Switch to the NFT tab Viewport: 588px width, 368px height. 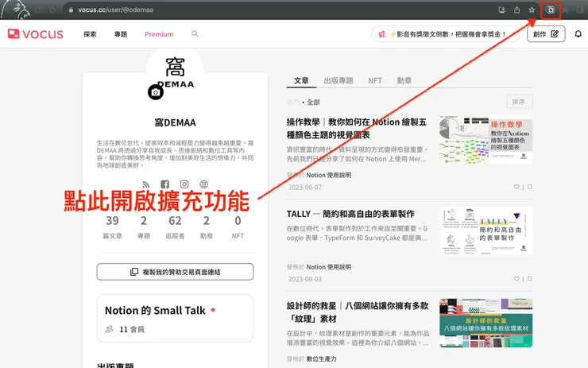coord(375,80)
